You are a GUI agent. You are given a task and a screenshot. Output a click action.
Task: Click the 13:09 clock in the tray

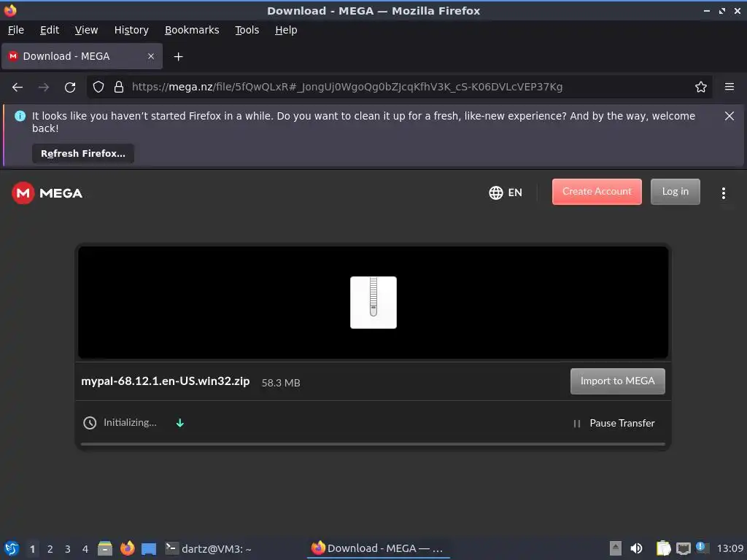[x=729, y=548]
